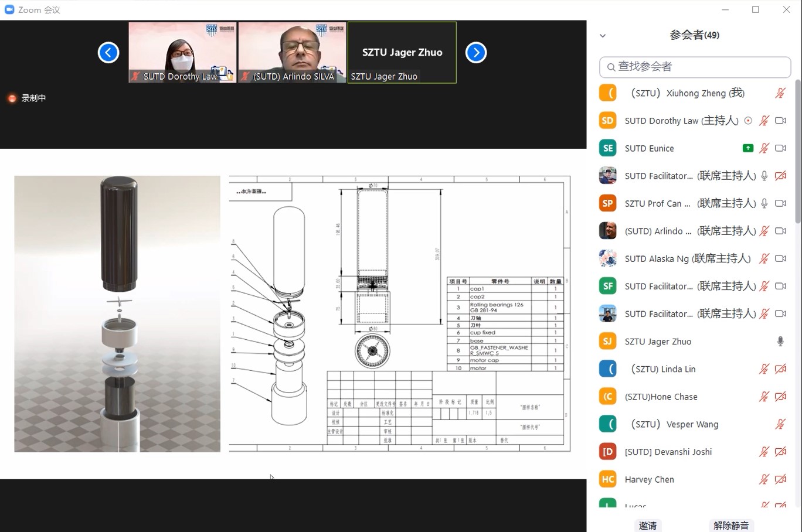Viewport: 802px width, 532px height.
Task: Toggle Harvey Chen's muted microphone icon
Action: [764, 479]
